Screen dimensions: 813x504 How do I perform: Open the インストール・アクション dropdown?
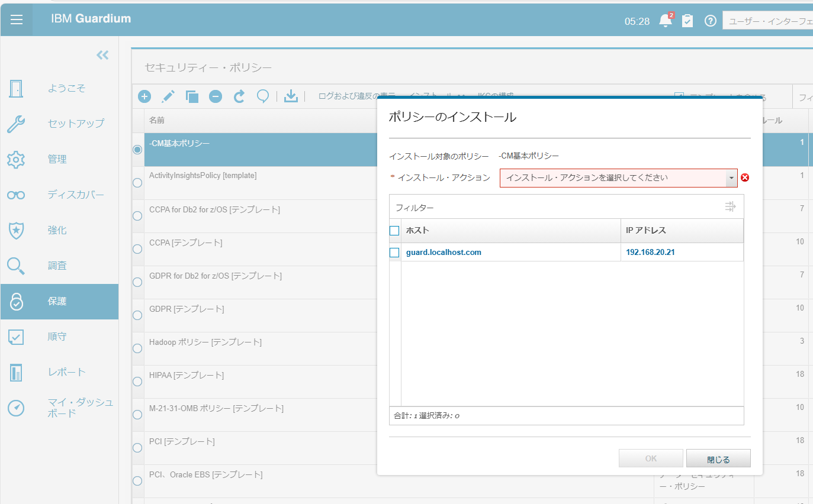[x=618, y=178]
